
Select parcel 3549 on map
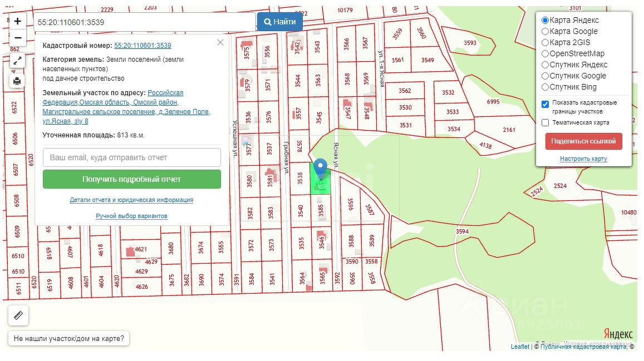click(x=427, y=60)
